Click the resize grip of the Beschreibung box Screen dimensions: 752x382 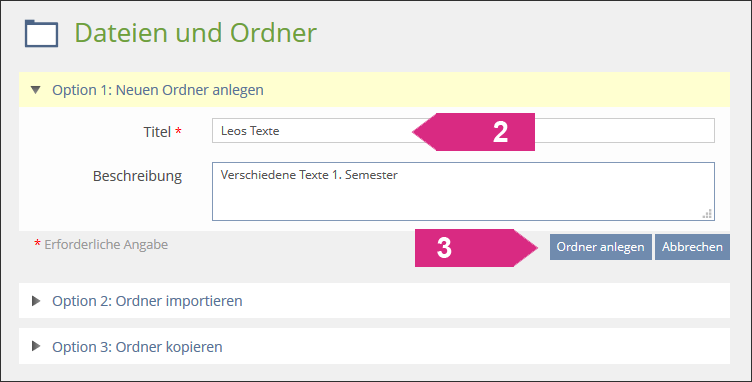[x=707, y=214]
